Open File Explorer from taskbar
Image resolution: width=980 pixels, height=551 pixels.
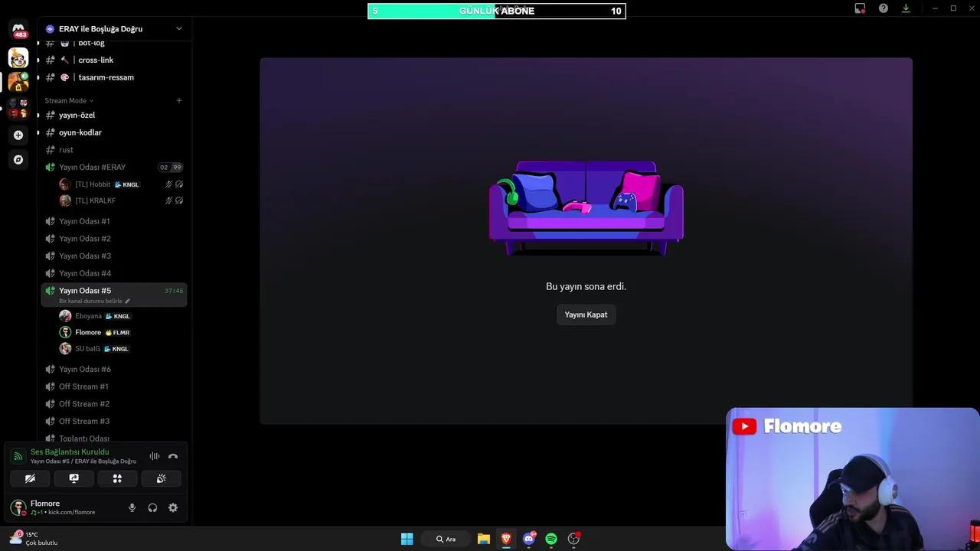(483, 539)
